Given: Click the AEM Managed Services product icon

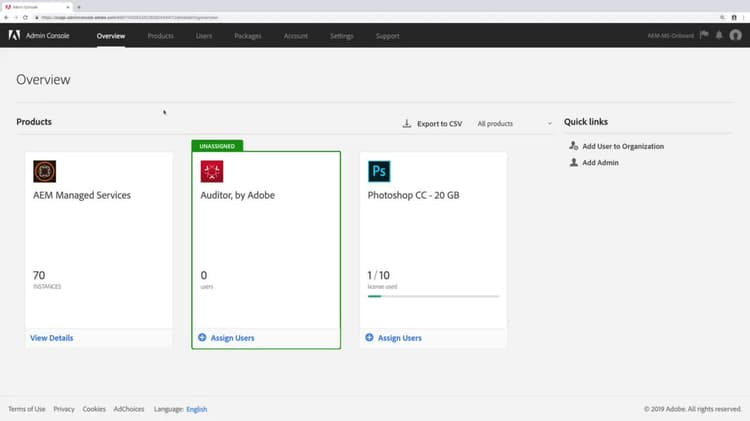Looking at the screenshot, I should [x=44, y=171].
